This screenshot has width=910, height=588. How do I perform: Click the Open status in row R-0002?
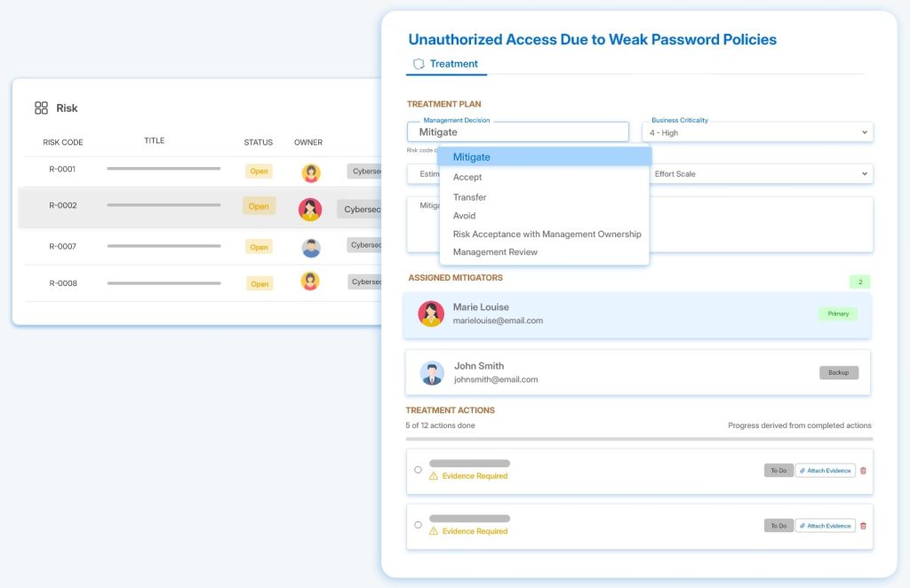(x=259, y=206)
